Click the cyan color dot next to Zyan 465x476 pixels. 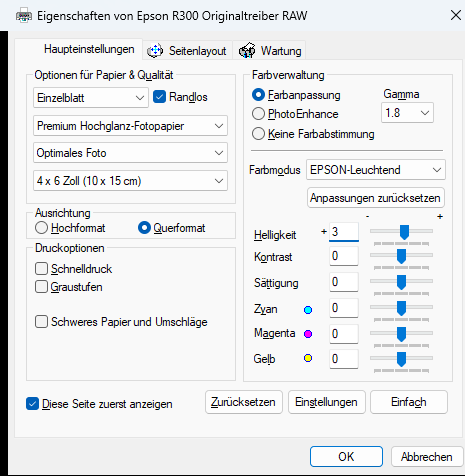pos(308,310)
